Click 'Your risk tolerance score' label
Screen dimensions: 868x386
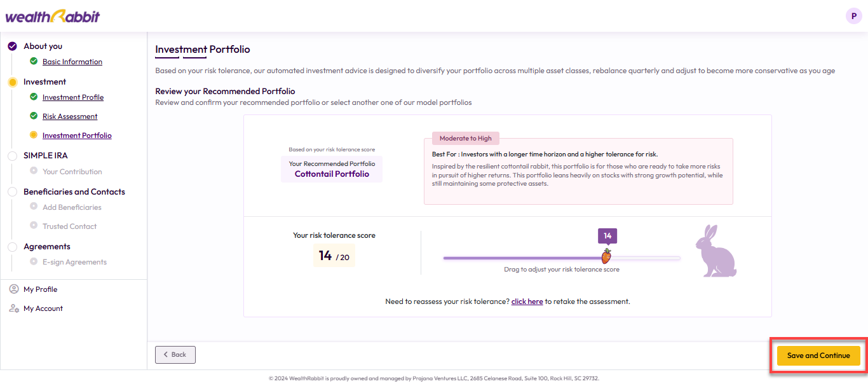point(334,235)
